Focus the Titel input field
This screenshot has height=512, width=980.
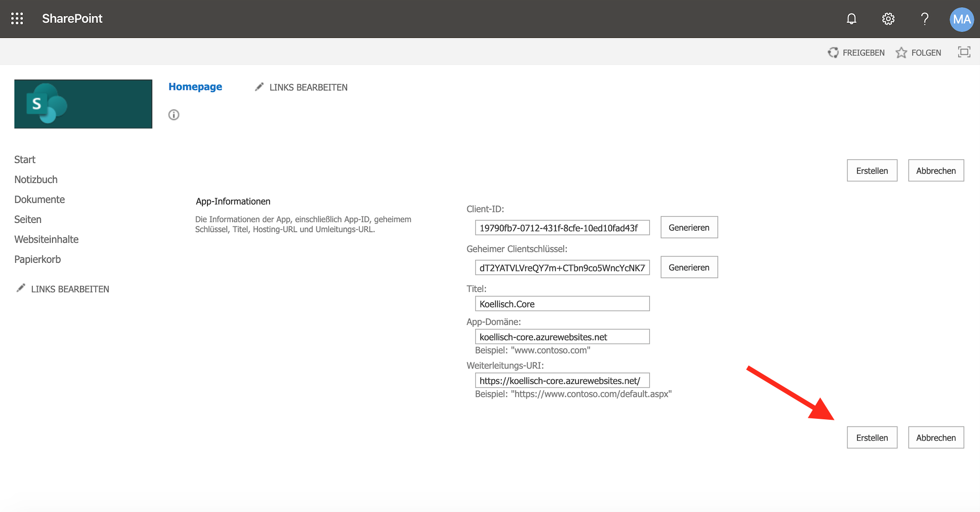click(x=562, y=304)
